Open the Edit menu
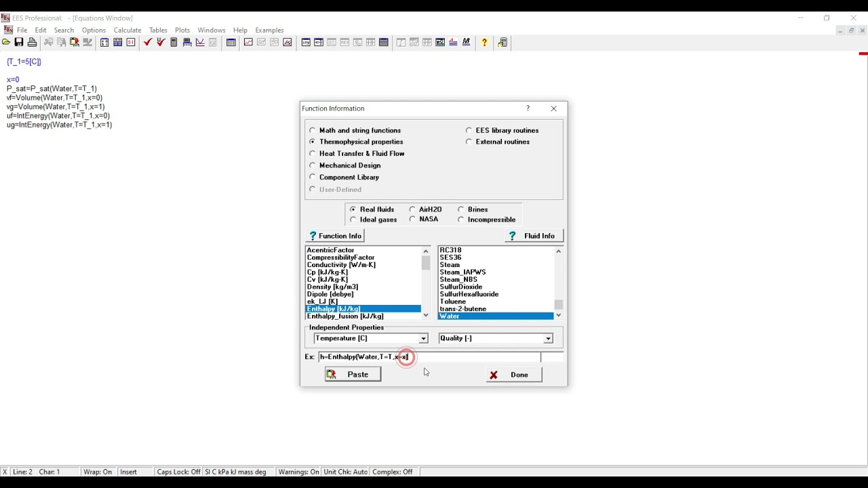 [41, 30]
